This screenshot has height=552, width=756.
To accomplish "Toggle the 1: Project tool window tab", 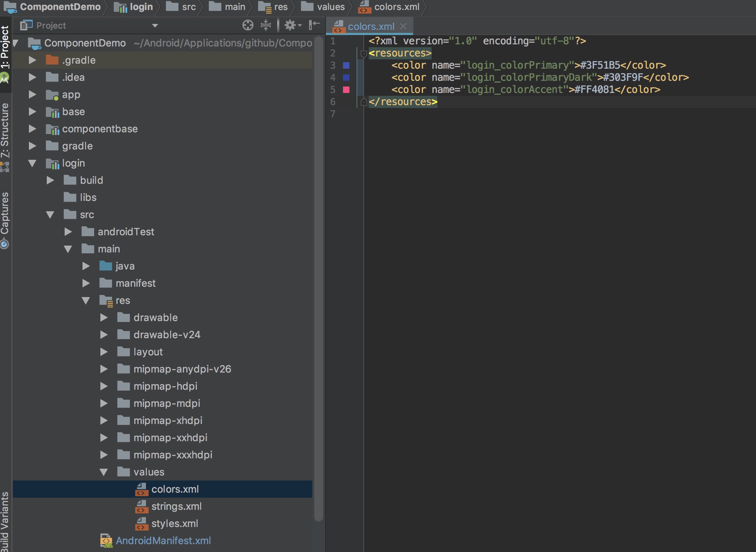I will (x=5, y=46).
